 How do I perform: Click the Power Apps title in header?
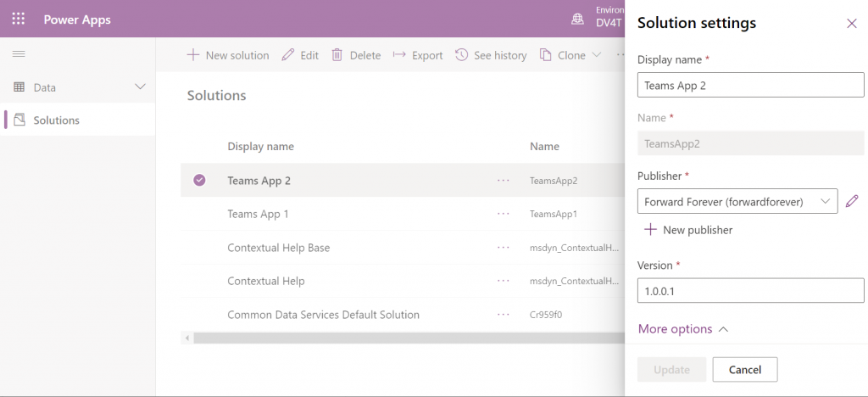[77, 20]
